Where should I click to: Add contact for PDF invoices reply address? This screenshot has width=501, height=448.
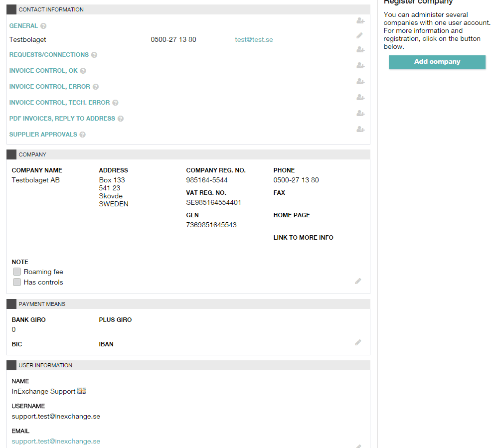coord(360,113)
